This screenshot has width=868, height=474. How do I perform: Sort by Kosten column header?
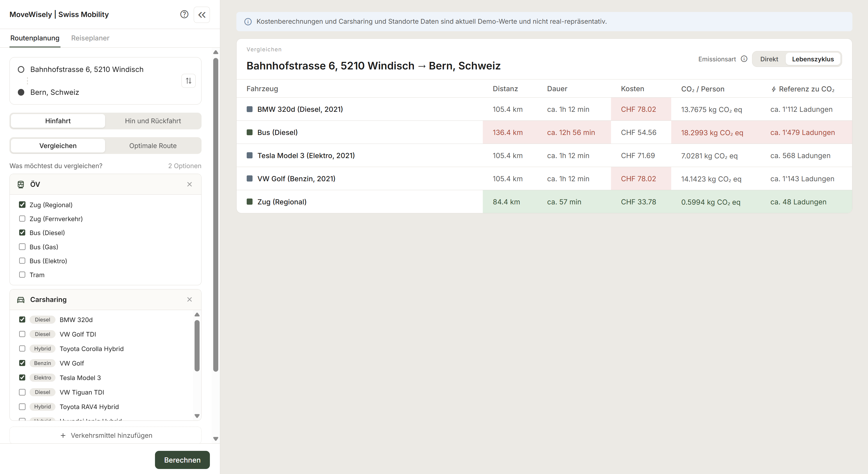(x=632, y=89)
